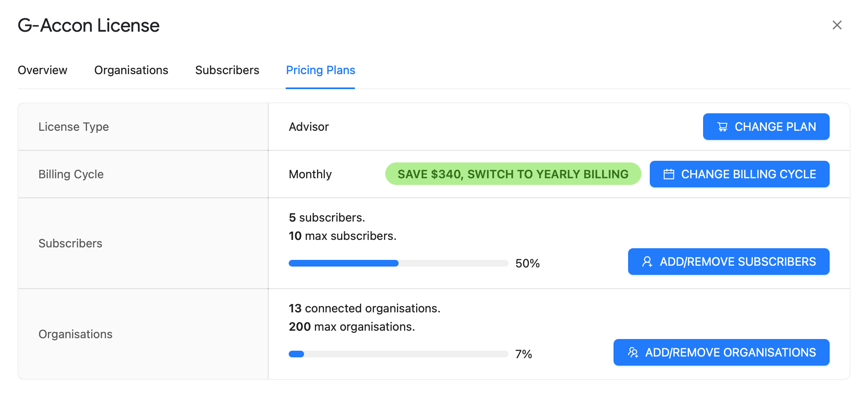Click ADD/REMOVE ORGANISATIONS button text
The width and height of the screenshot is (868, 399).
[x=731, y=352]
